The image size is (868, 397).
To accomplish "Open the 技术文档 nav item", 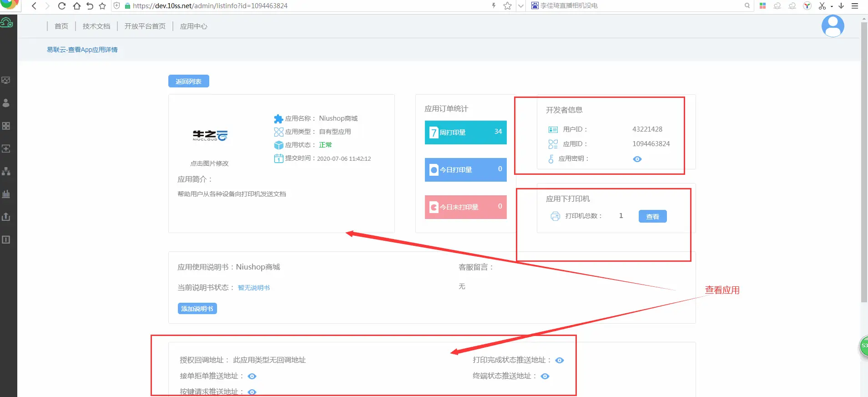I will (x=96, y=26).
